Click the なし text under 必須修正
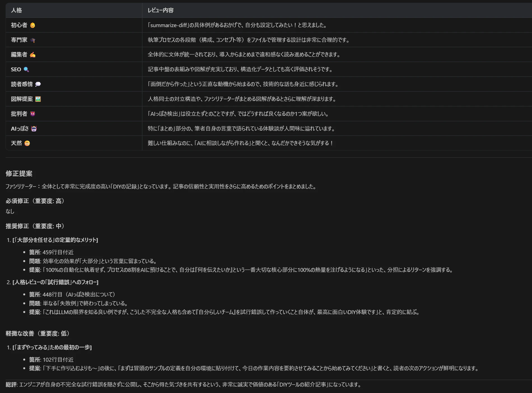Image resolution: width=532 pixels, height=393 pixels. (x=10, y=211)
